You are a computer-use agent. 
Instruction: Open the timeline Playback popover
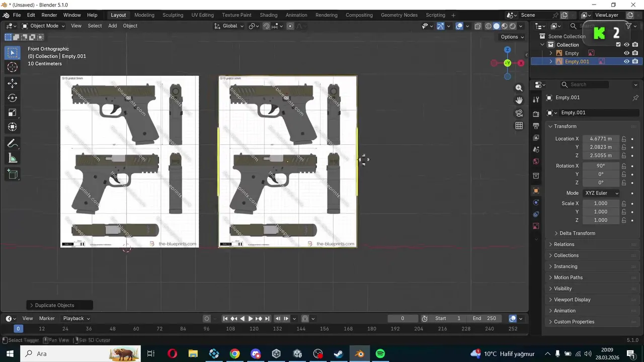[x=76, y=318]
